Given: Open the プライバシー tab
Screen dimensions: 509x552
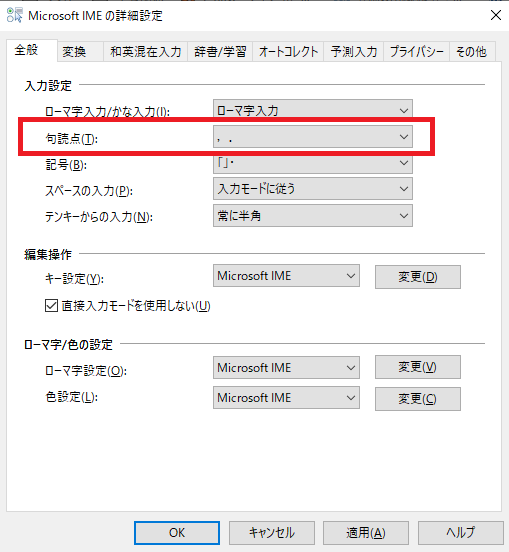Looking at the screenshot, I should tap(416, 52).
